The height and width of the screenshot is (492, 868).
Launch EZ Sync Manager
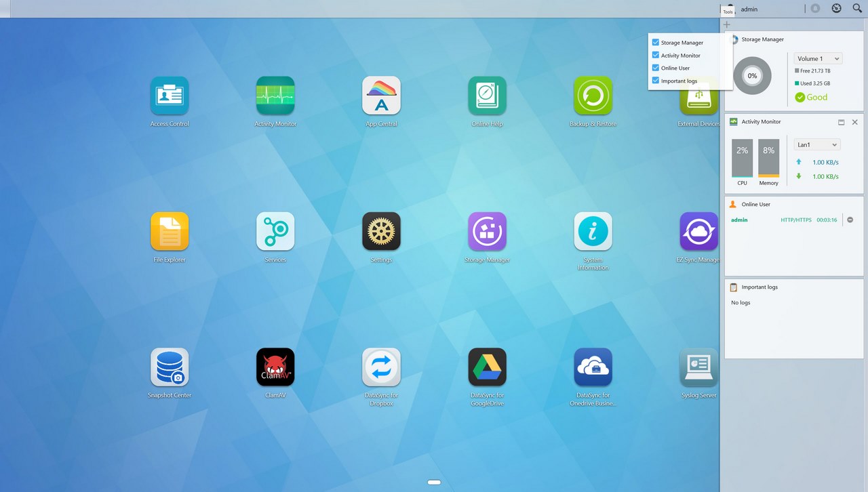pyautogui.click(x=698, y=231)
